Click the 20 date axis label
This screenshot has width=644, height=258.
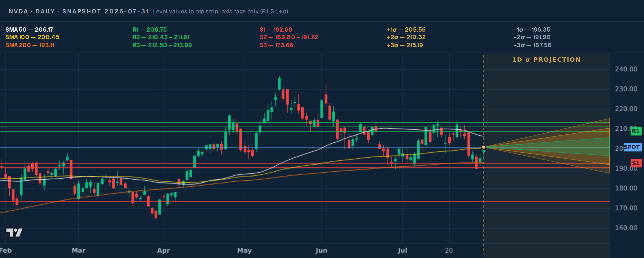[449, 250]
